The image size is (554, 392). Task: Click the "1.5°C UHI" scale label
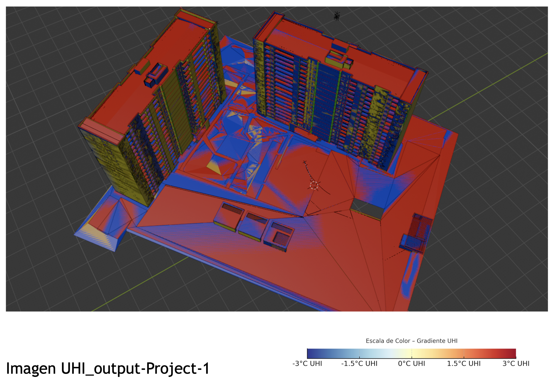pos(464,364)
